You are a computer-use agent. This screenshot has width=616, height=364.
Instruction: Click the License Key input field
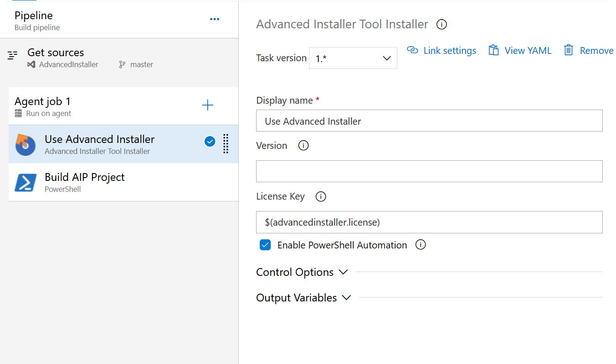point(429,222)
